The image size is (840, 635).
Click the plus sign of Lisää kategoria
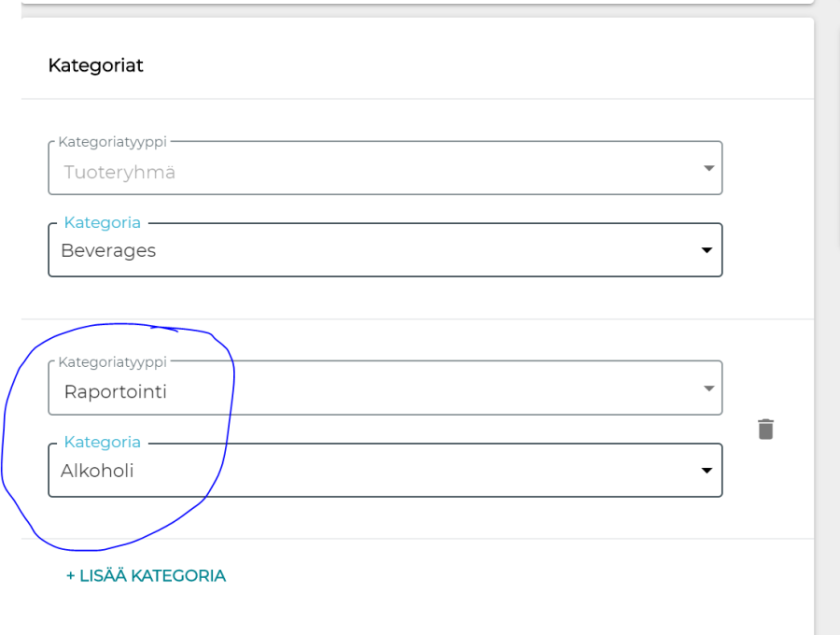coord(71,576)
